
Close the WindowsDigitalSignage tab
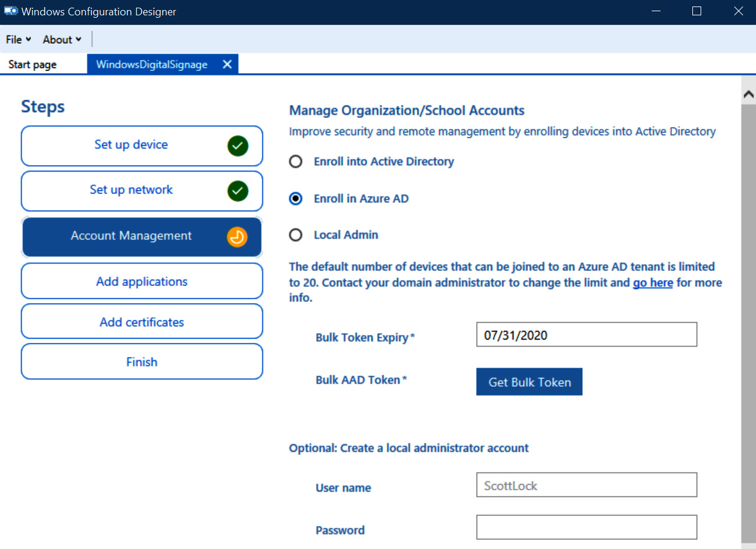[227, 65]
